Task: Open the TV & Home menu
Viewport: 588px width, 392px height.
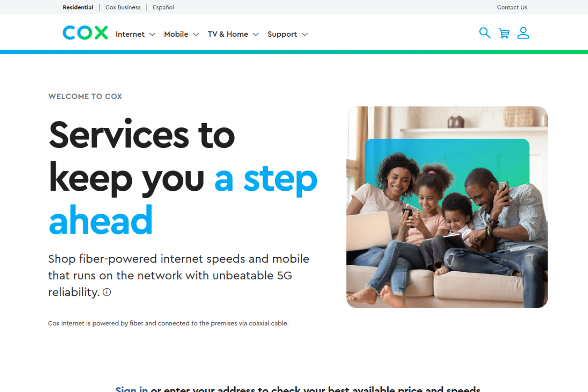Action: (233, 34)
